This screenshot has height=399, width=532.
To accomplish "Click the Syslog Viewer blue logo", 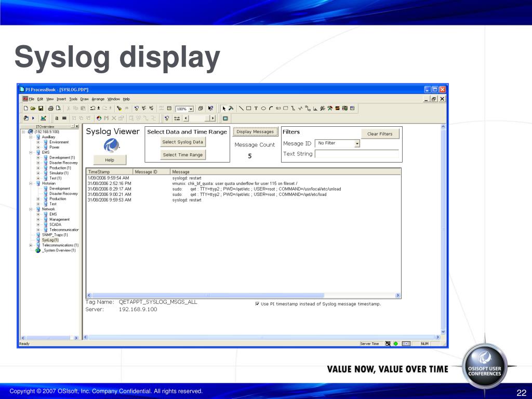I will pyautogui.click(x=112, y=145).
